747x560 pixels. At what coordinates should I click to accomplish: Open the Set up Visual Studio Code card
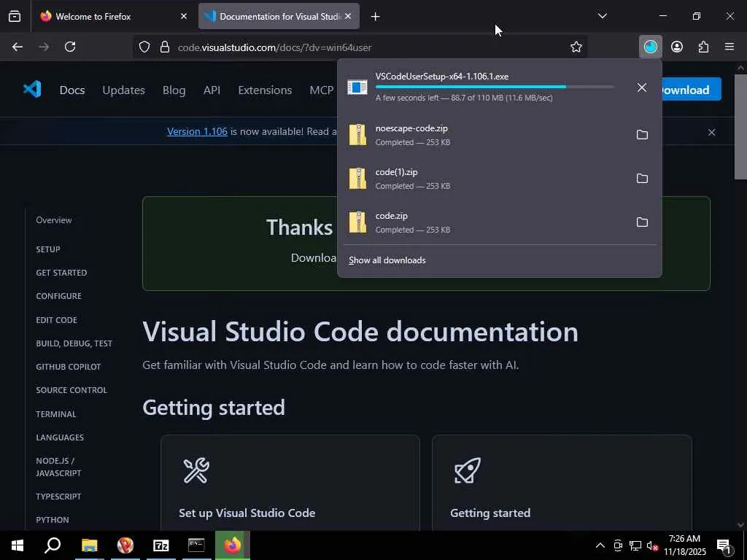290,483
